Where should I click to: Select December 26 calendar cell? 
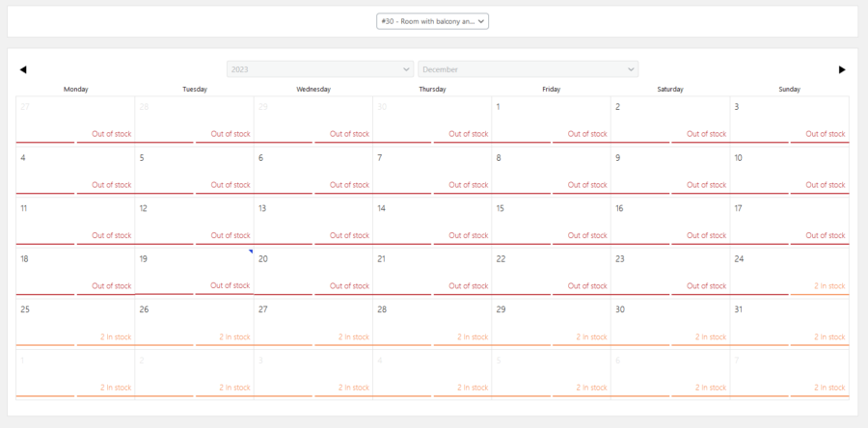pyautogui.click(x=194, y=323)
